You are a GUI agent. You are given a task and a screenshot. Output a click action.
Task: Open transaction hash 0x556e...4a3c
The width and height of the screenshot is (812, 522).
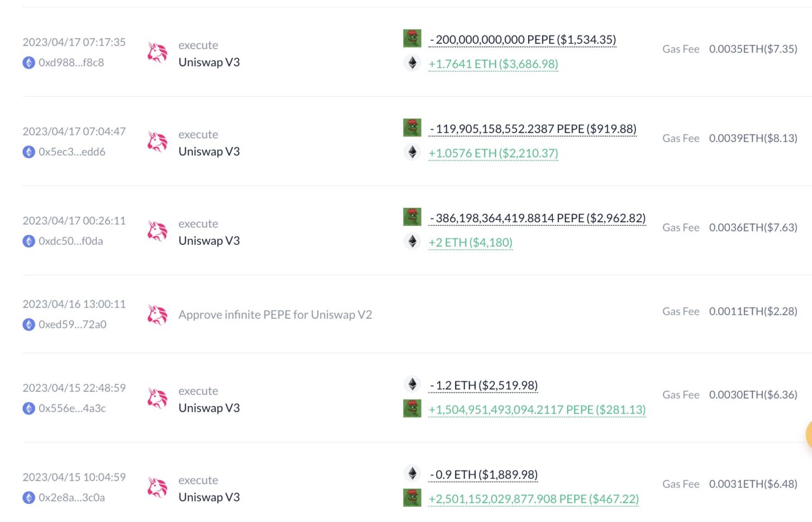point(72,408)
